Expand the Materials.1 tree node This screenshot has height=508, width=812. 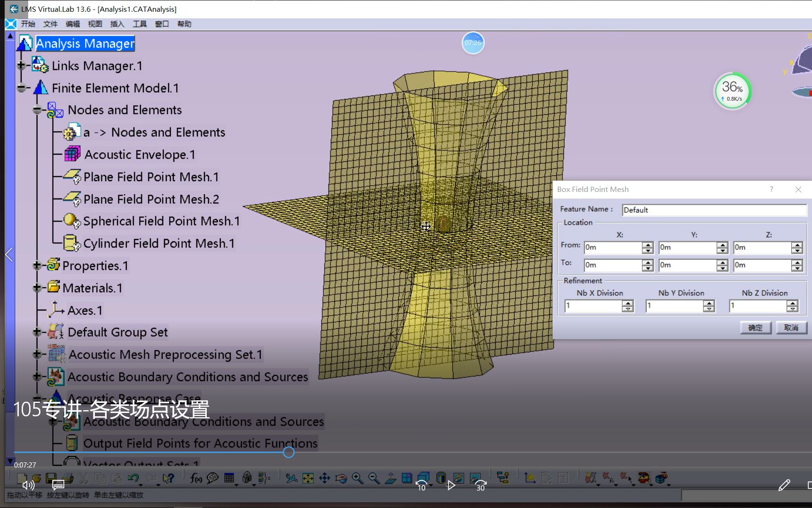(37, 288)
